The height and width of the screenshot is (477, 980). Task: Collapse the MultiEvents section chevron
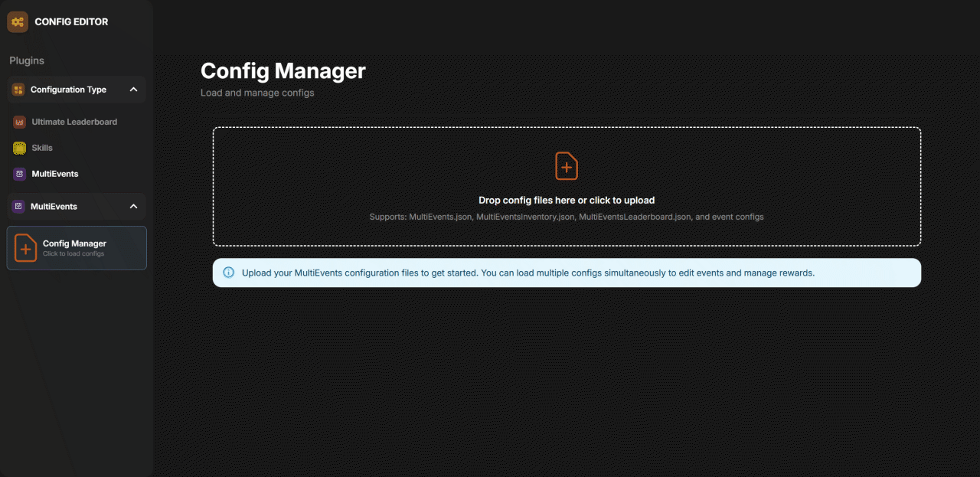(x=133, y=207)
